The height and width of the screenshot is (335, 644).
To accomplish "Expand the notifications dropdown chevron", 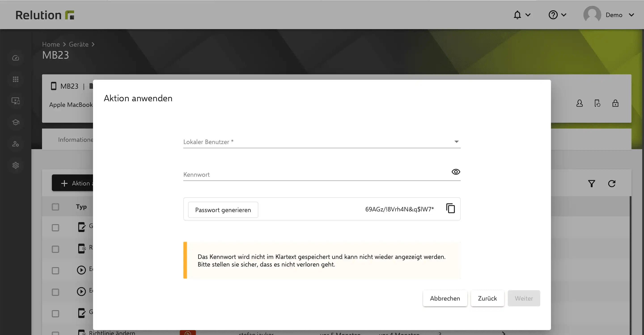I will [x=528, y=15].
